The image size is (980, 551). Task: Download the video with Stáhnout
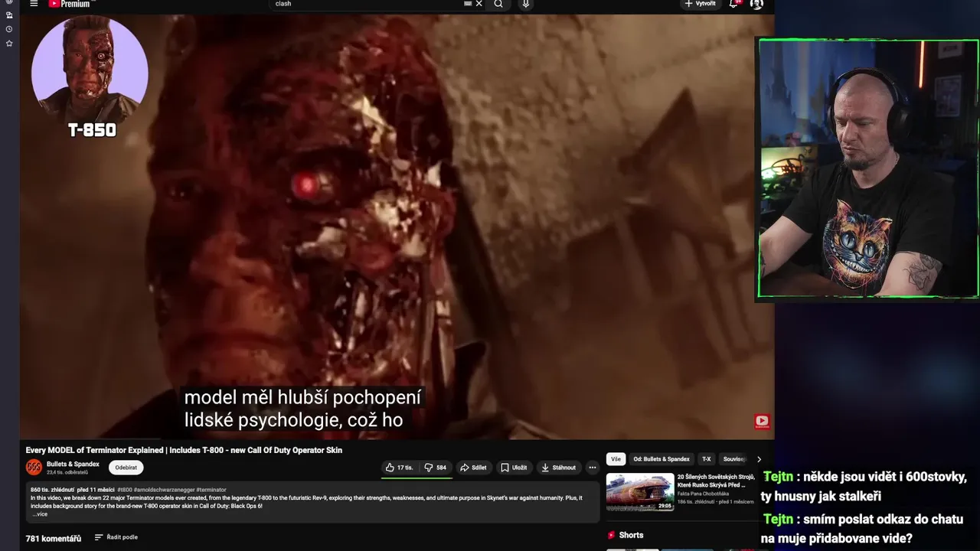558,468
